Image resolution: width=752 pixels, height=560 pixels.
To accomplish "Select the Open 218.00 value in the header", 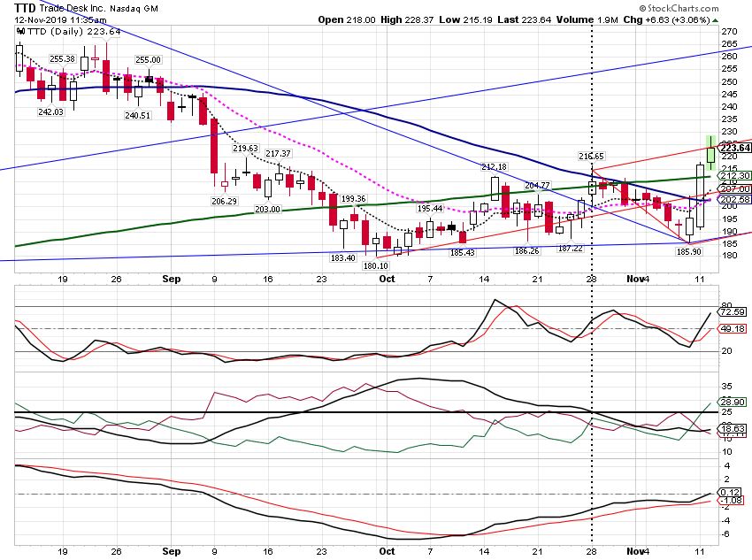I will (347, 19).
